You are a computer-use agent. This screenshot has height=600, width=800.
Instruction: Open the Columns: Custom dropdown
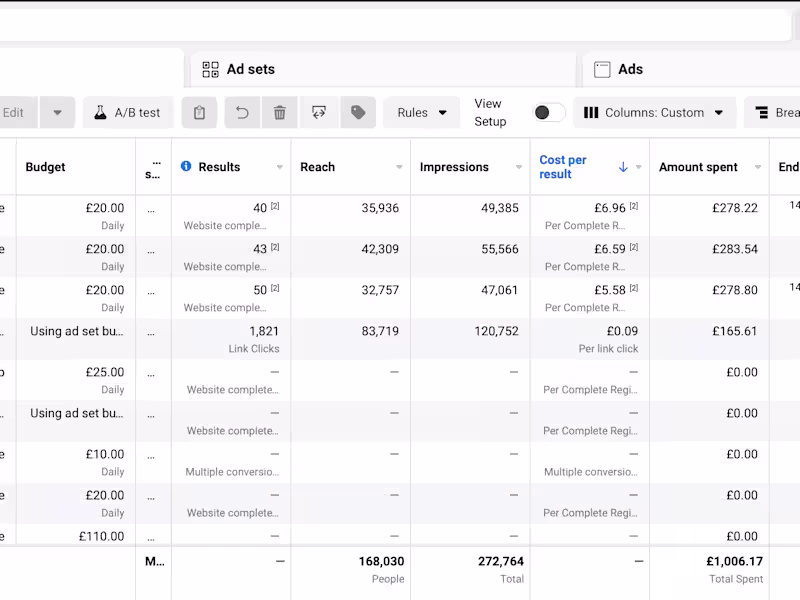(654, 113)
